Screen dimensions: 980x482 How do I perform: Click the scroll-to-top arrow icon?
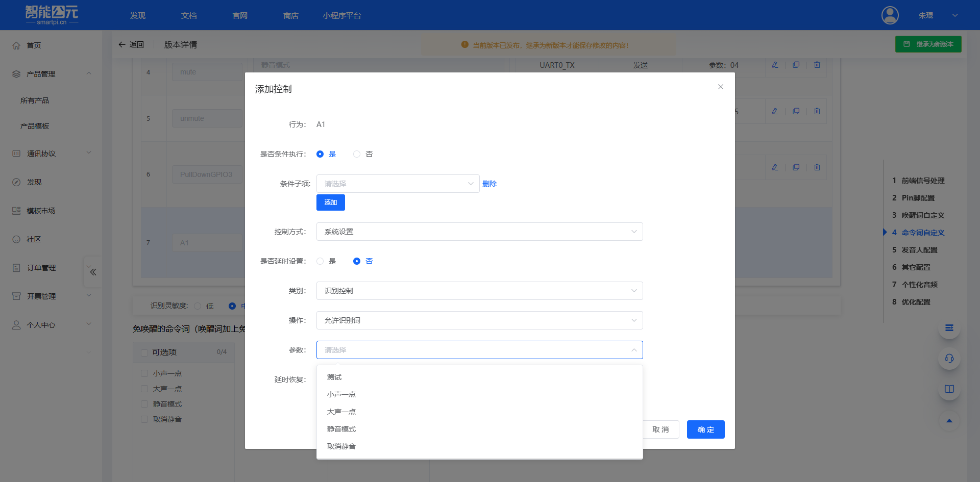click(949, 421)
